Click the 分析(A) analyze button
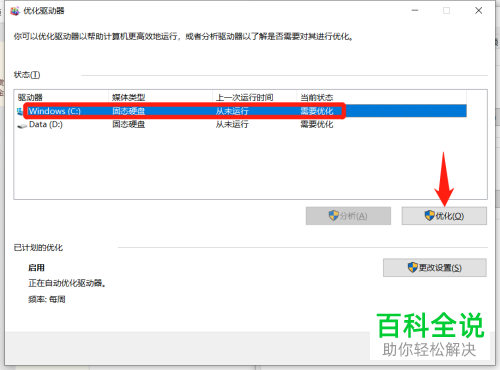 click(x=348, y=216)
